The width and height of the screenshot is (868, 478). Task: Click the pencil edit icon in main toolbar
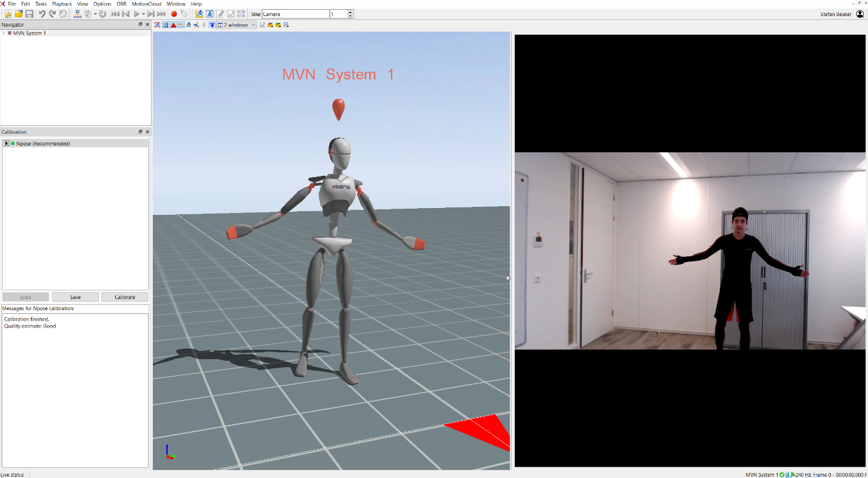point(220,14)
